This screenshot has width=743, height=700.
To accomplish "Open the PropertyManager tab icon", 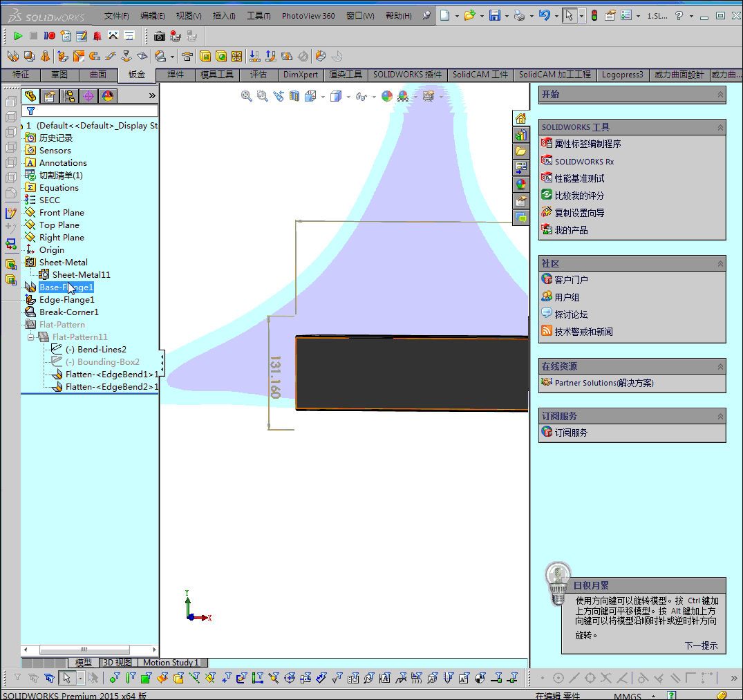I will (49, 96).
